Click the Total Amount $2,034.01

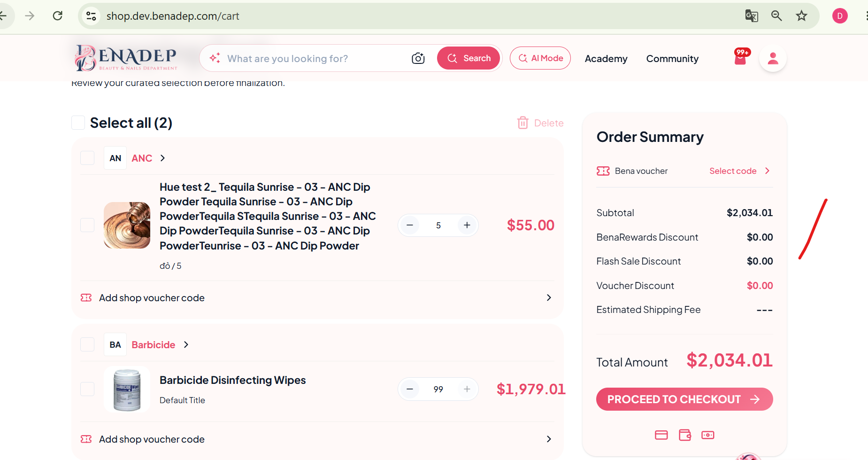730,360
